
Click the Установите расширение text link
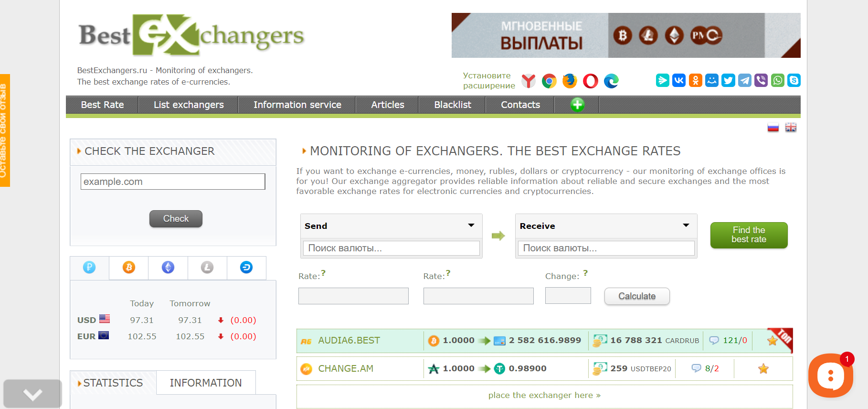pyautogui.click(x=489, y=81)
